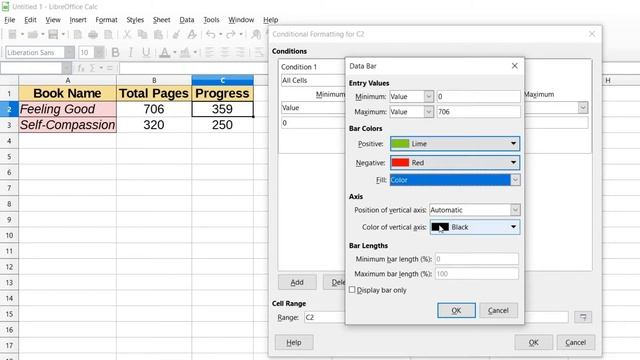640x360 pixels.
Task: Open the Data menu
Action: (187, 20)
